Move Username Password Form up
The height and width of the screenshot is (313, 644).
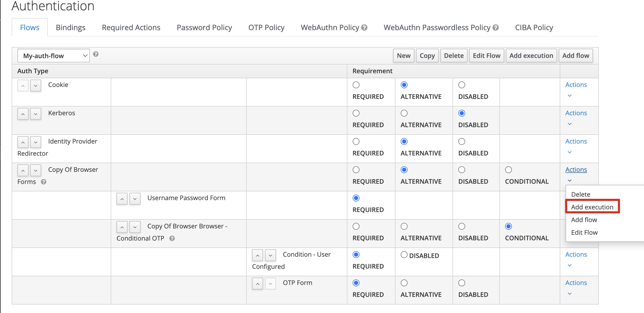tap(122, 199)
